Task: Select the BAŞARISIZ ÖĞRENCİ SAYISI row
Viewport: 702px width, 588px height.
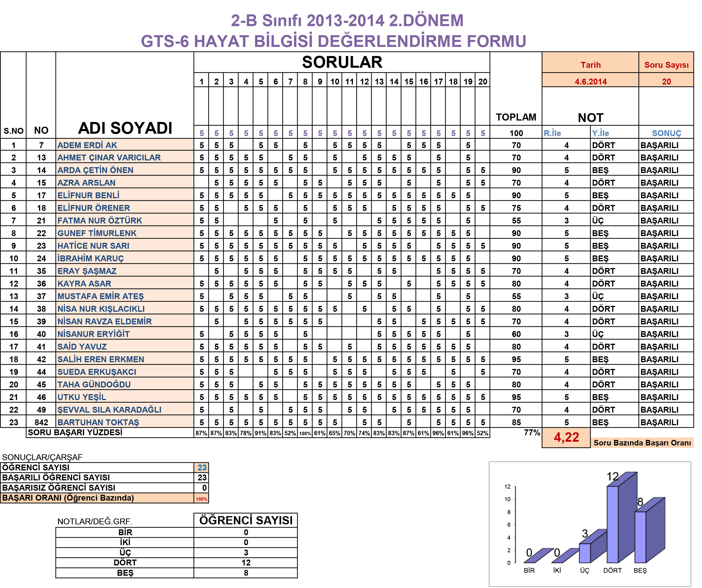Action: 105,488
